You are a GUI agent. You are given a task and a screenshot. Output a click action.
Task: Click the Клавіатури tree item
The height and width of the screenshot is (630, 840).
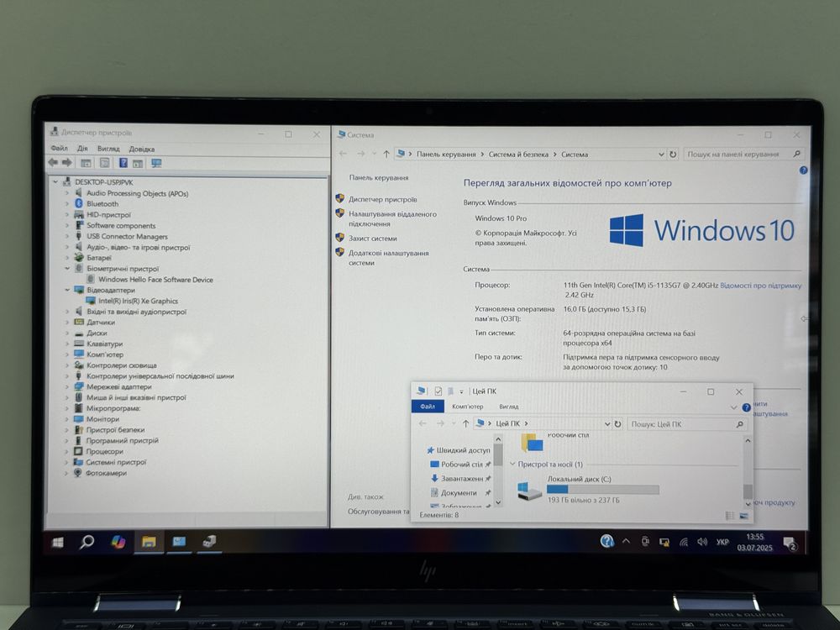tap(104, 344)
